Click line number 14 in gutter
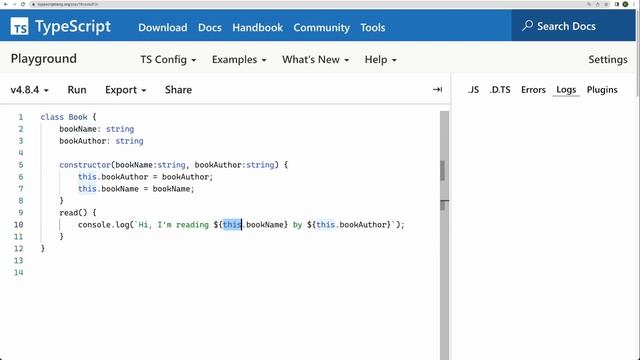The height and width of the screenshot is (360, 640). pos(19,272)
